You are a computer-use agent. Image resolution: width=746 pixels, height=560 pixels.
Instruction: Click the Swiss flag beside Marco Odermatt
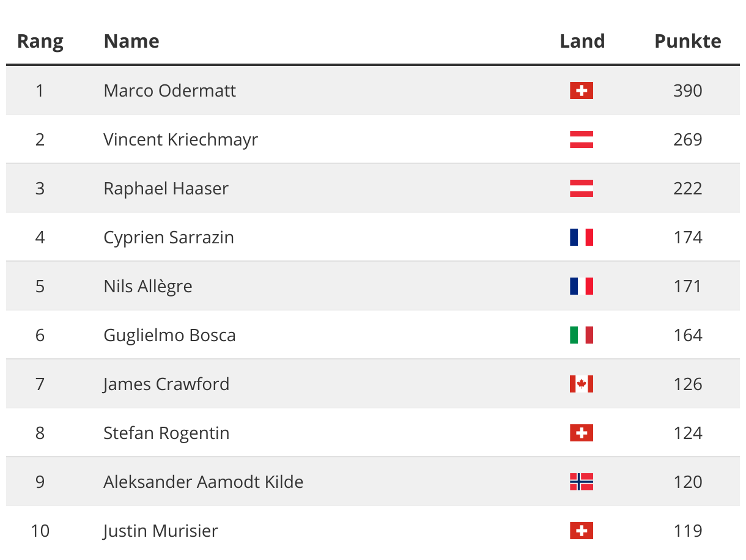[582, 90]
